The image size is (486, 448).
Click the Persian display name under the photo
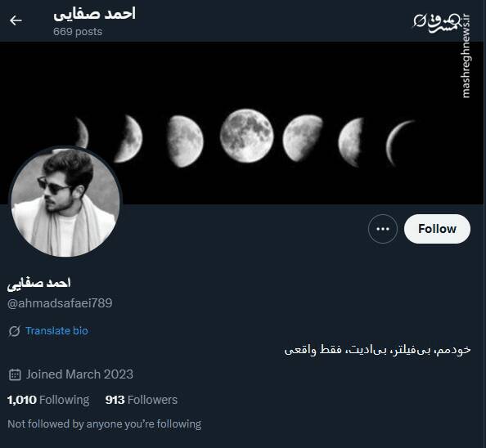(39, 284)
